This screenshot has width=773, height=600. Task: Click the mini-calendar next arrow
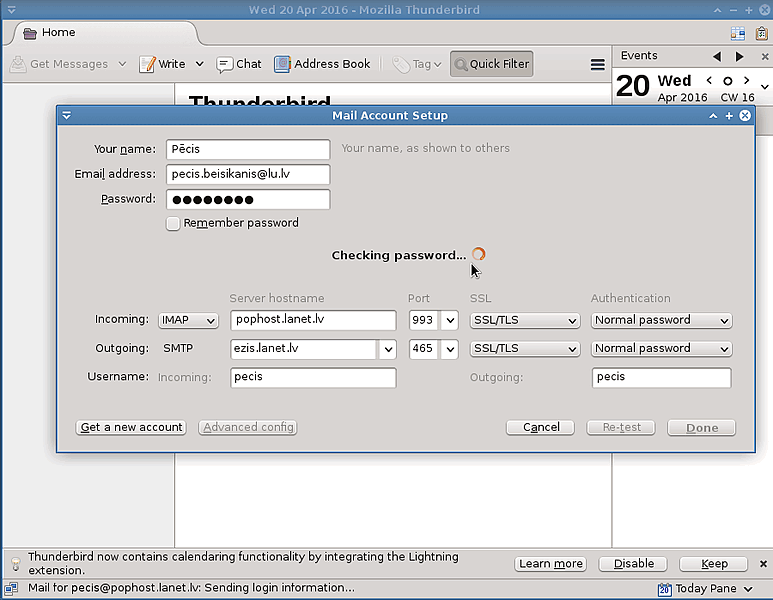(746, 80)
